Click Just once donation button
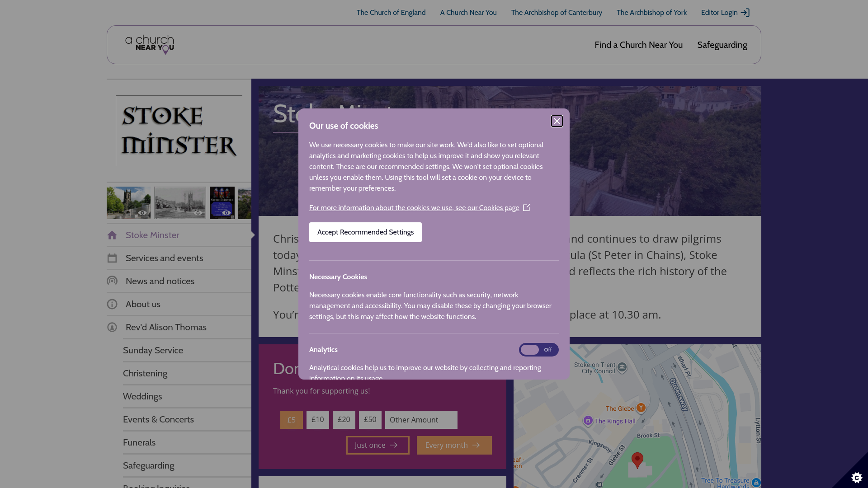This screenshot has height=488, width=868. pos(378,445)
